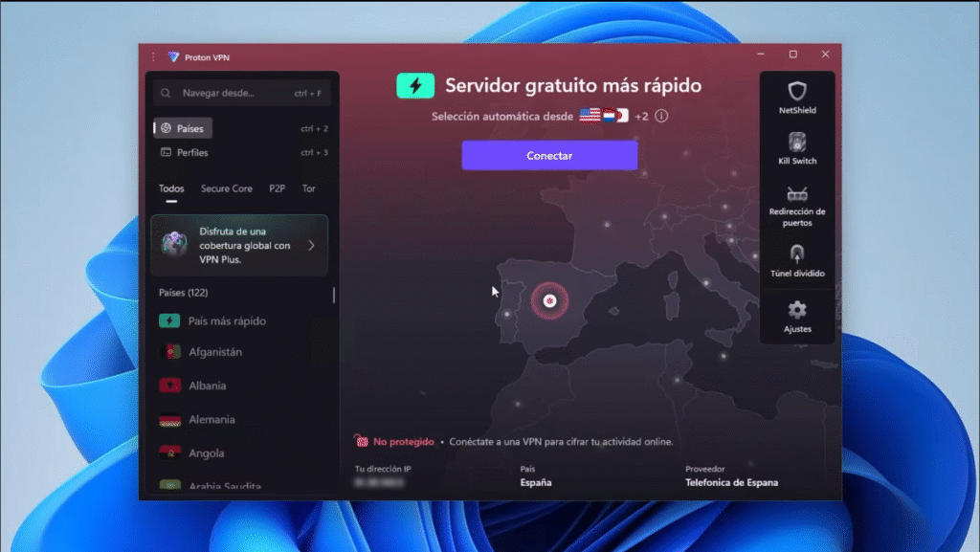Image resolution: width=980 pixels, height=552 pixels.
Task: Click the blurred IP address value
Action: coord(379,483)
